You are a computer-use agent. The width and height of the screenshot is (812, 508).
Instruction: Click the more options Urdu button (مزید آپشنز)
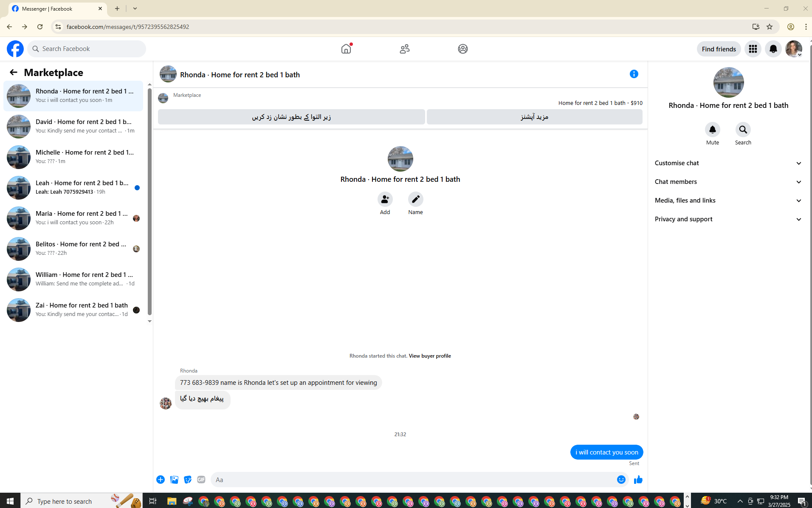click(x=535, y=117)
